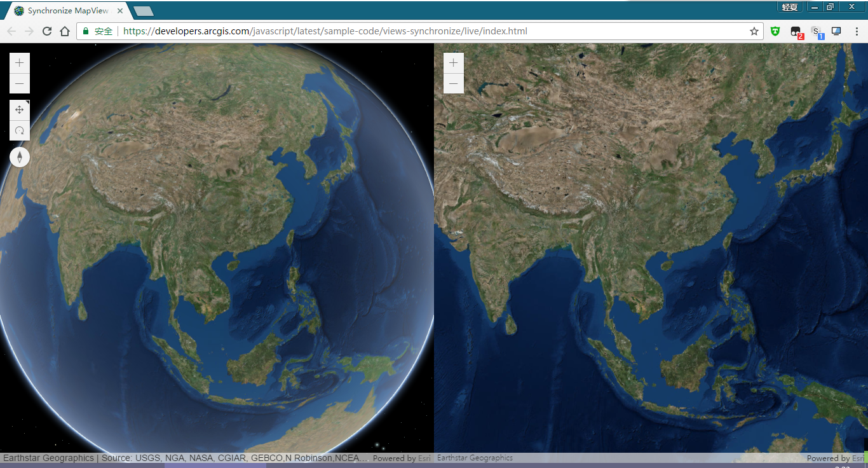Zoom out on the right 2D map

click(x=453, y=84)
